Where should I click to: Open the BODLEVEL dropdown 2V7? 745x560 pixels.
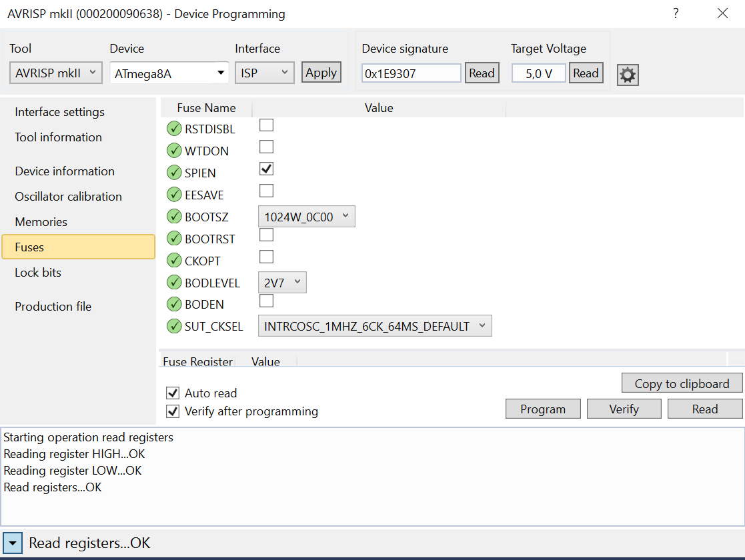[282, 283]
